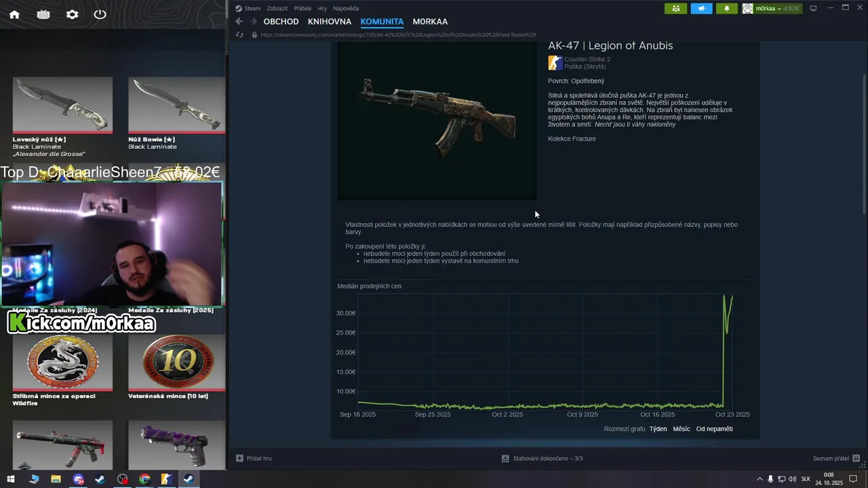Screen dimensions: 868x488
Task: Click the Counter-Strike 2 game icon
Action: pos(555,63)
